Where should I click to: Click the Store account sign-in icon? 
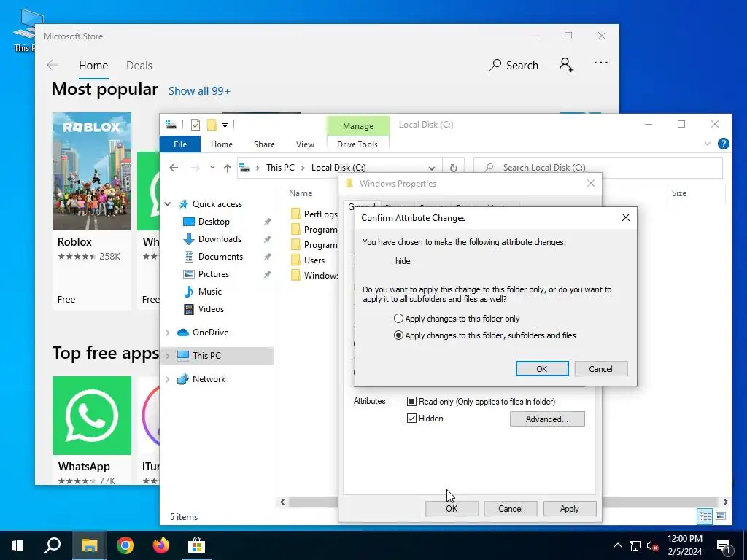click(566, 64)
